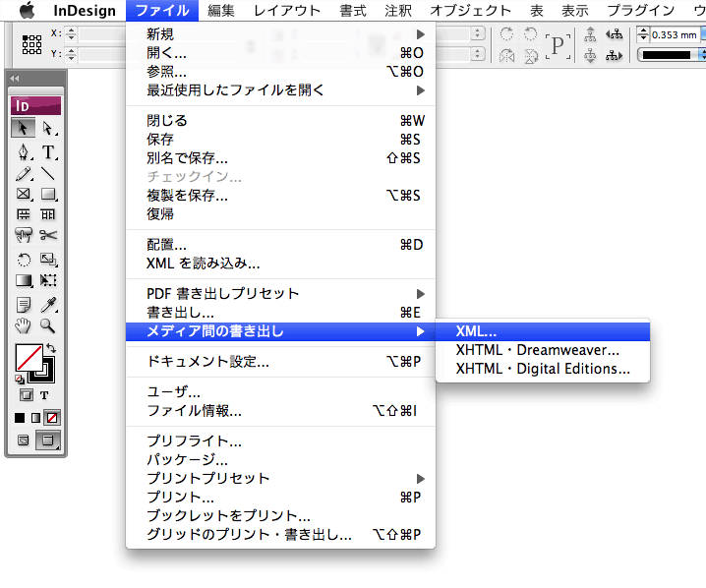Click the swap fill and stroke arrow
Image resolution: width=706 pixels, height=588 pixels.
[51, 347]
